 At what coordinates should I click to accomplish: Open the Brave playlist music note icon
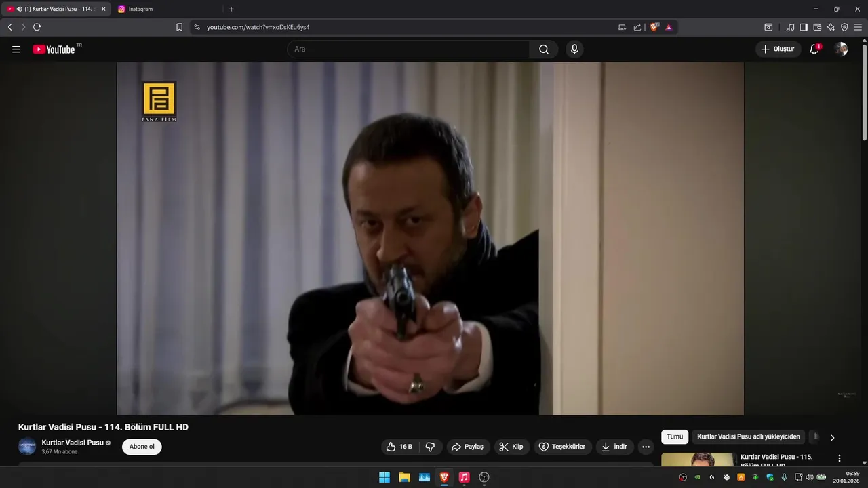(790, 27)
